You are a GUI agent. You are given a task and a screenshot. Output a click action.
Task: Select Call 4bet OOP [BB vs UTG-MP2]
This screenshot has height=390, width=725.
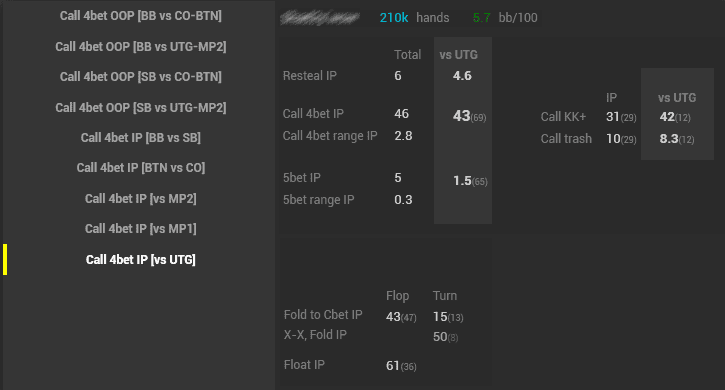pyautogui.click(x=141, y=47)
